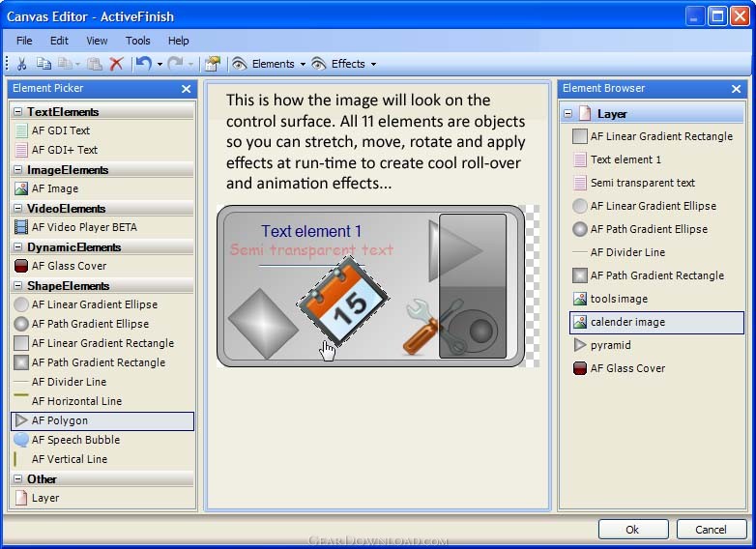This screenshot has height=549, width=756.
Task: Collapse the ImageElements group
Action: 17,170
